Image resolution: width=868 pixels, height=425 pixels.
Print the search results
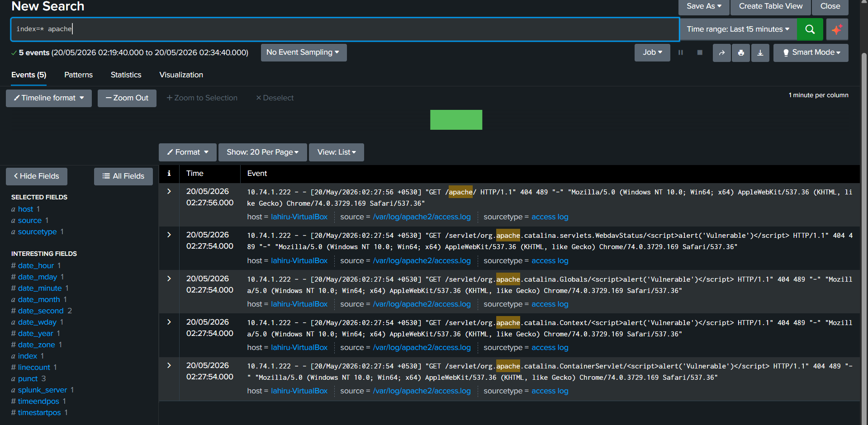741,53
